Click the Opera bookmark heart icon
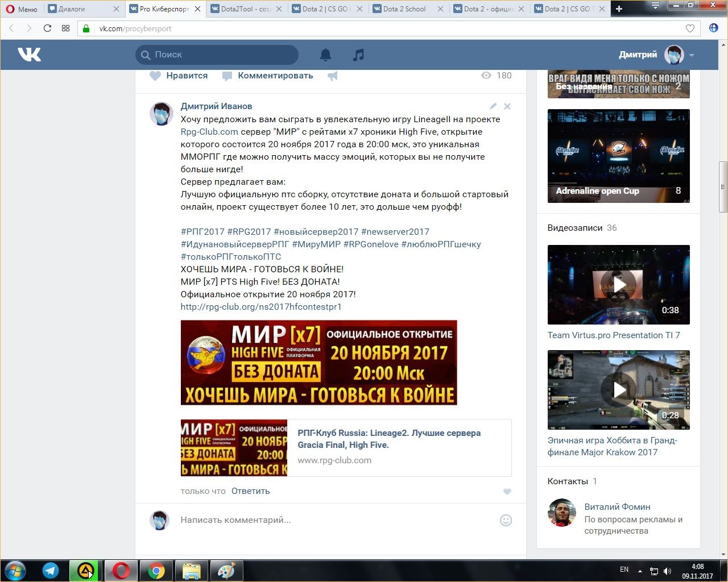This screenshot has width=728, height=582. 690,28
